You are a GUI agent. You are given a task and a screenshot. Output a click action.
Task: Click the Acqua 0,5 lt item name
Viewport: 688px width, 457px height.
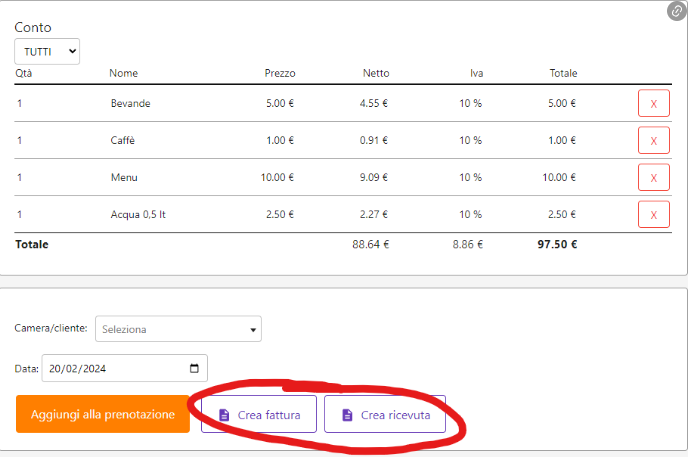point(138,215)
